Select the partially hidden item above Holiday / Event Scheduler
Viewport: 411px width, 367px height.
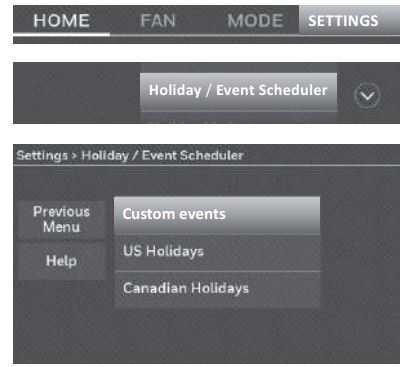click(238, 67)
